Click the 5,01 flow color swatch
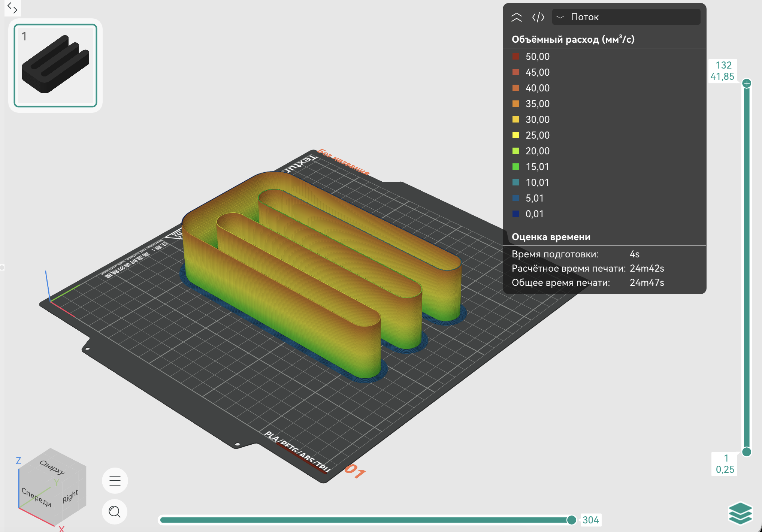 [516, 198]
